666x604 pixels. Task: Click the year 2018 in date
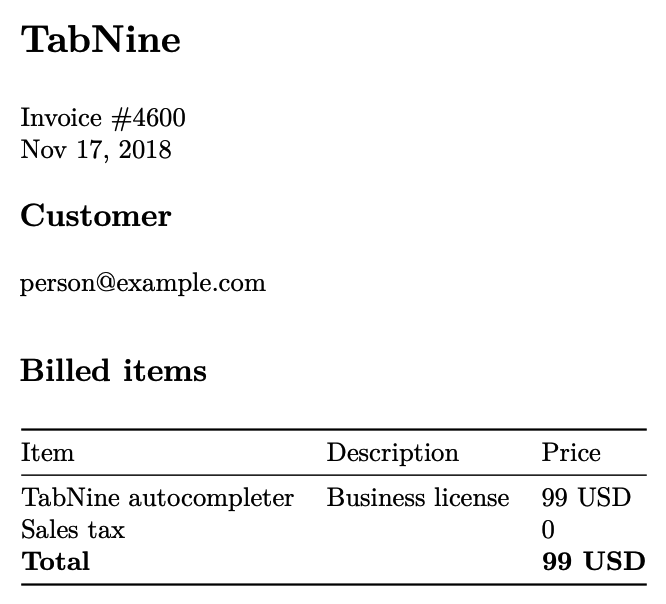[145, 150]
